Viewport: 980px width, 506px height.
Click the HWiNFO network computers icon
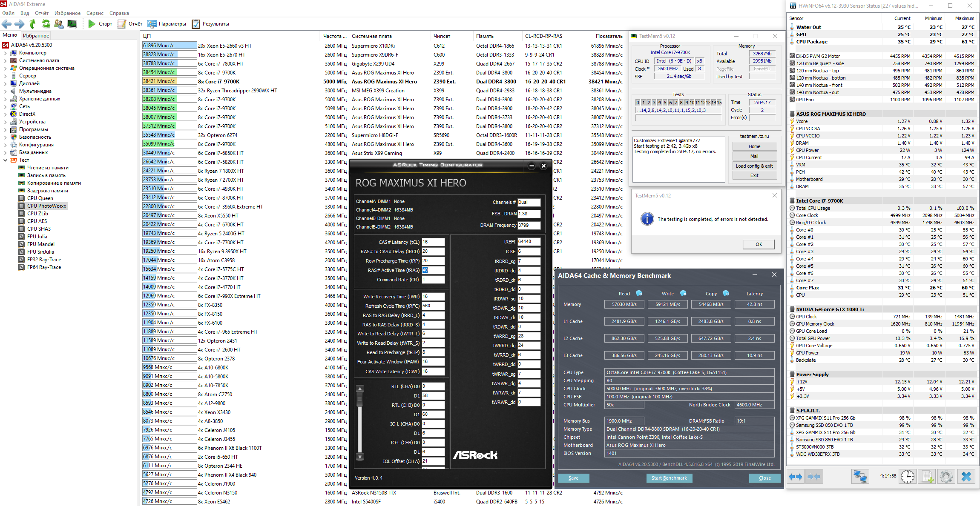click(860, 477)
